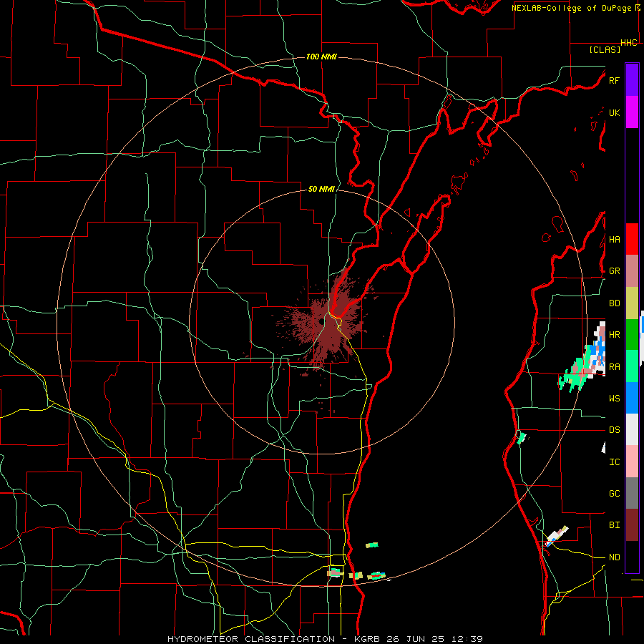
Task: Select the GR legend color block
Action: point(632,271)
